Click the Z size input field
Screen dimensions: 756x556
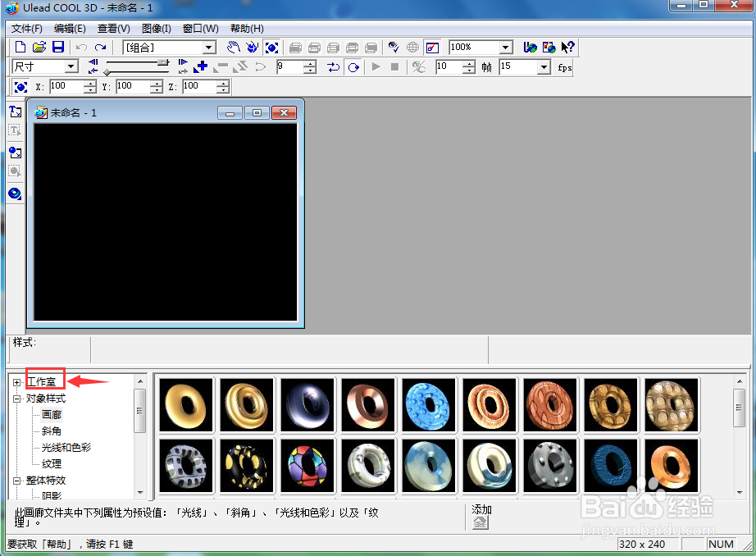click(199, 86)
